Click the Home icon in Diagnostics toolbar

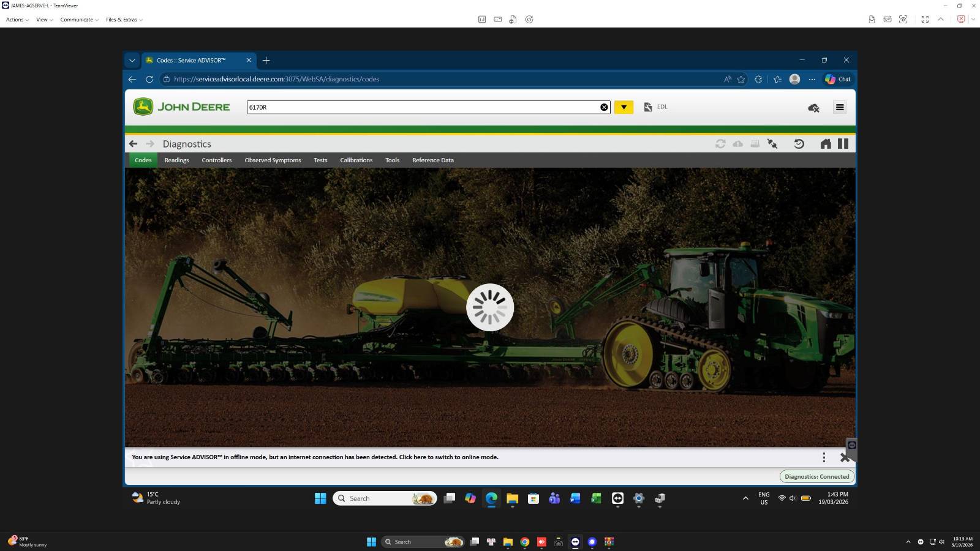click(825, 143)
